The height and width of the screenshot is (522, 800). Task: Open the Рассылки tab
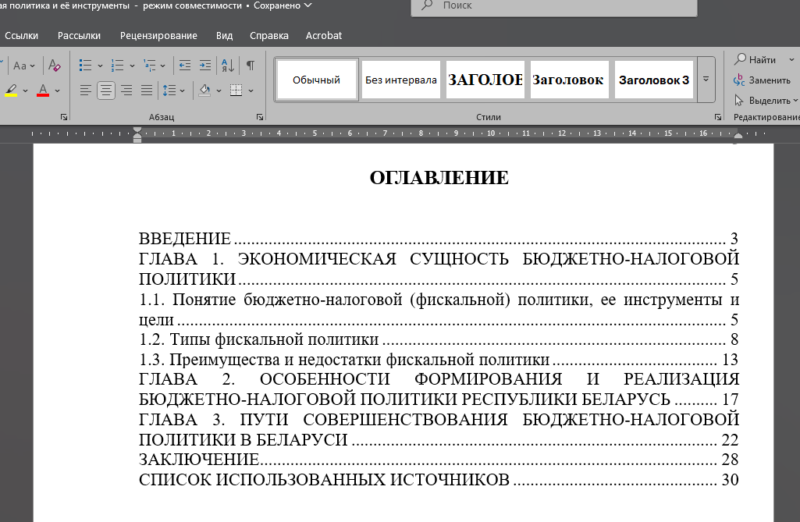click(x=79, y=36)
